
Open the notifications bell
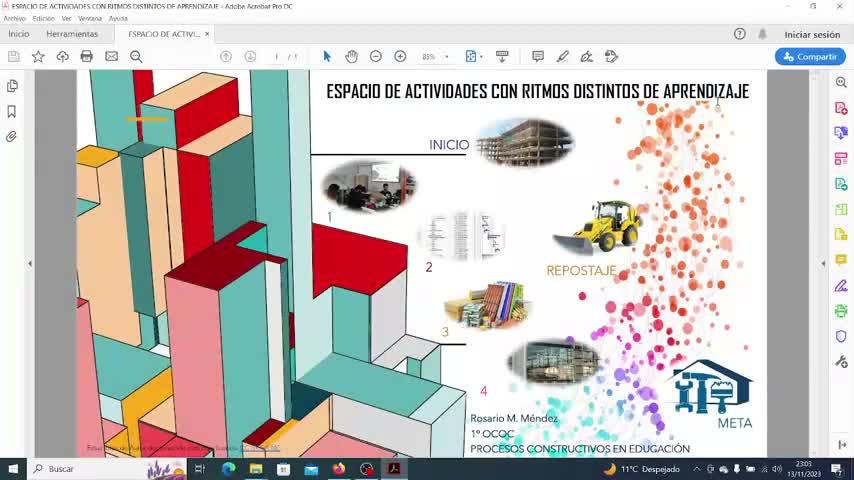pos(762,34)
